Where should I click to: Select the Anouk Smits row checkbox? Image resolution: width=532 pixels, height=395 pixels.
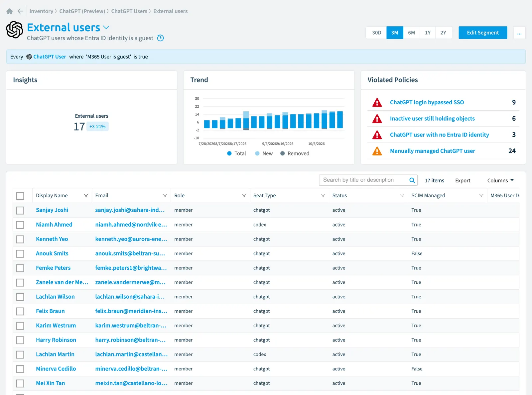(x=20, y=254)
